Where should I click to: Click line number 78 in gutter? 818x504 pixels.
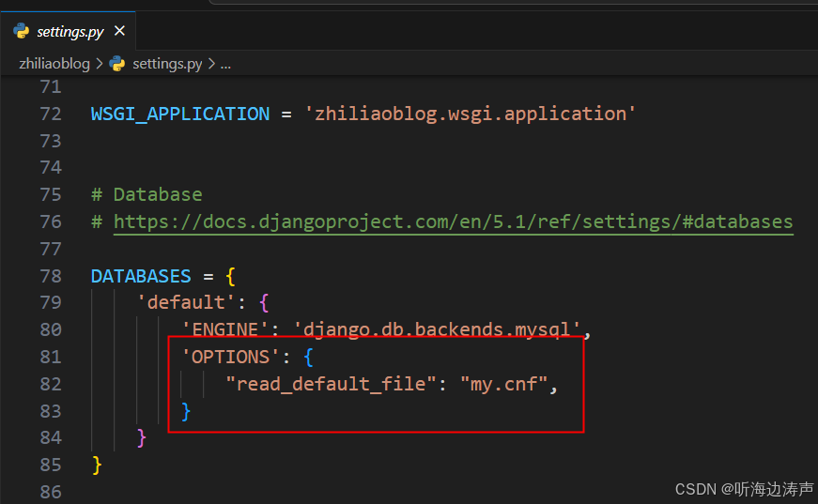(x=51, y=276)
